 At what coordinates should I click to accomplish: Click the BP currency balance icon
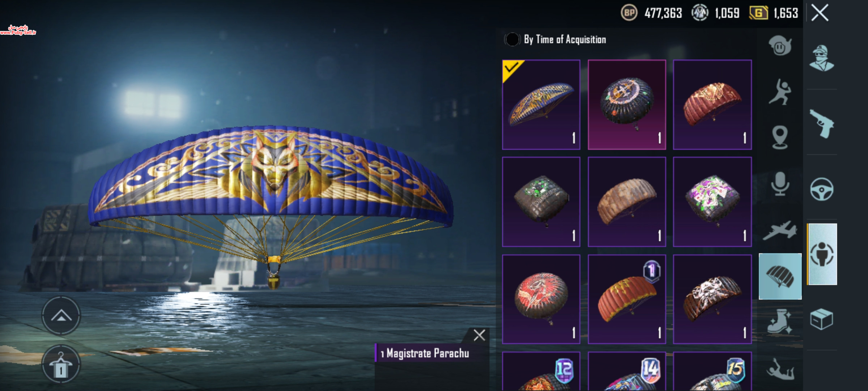629,13
